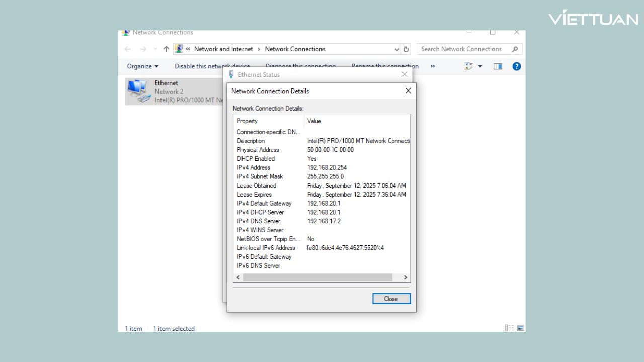This screenshot has width=644, height=362.
Task: Click right arrow of horizontal scrollbar
Action: click(x=406, y=277)
